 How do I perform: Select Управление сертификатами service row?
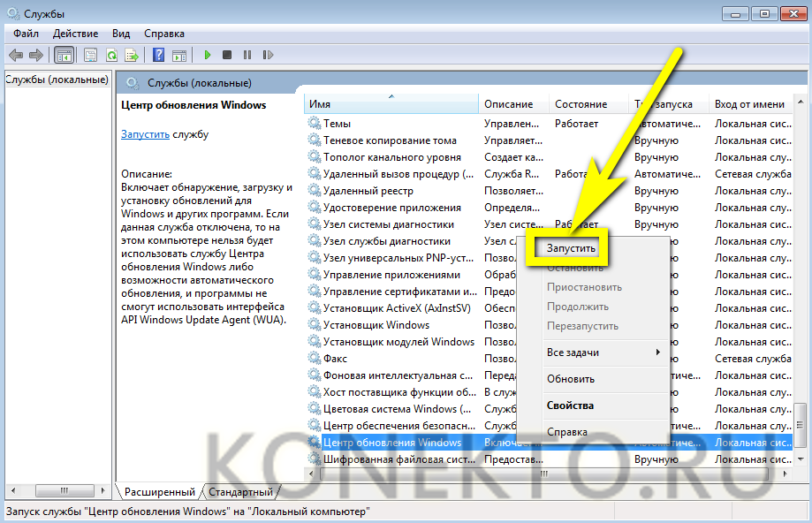tap(399, 292)
